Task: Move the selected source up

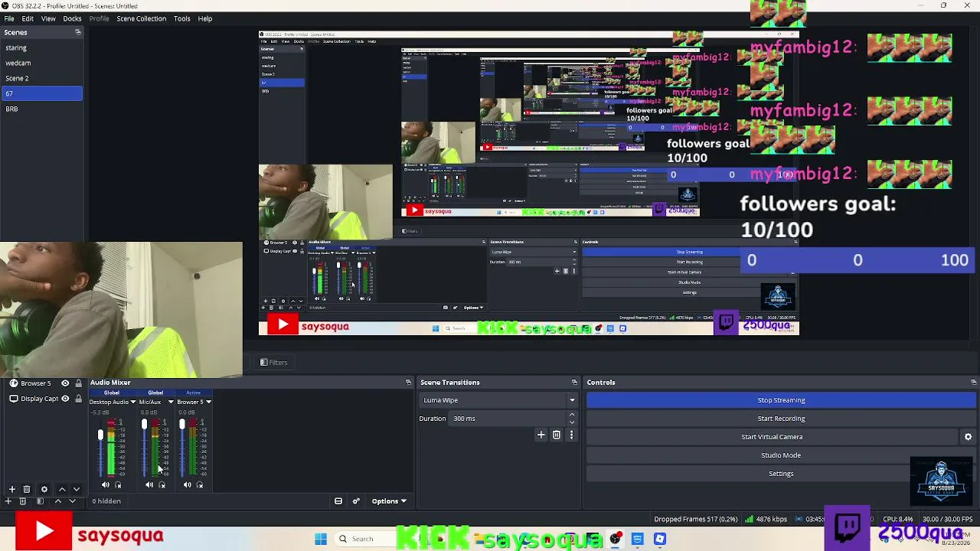Action: pyautogui.click(x=62, y=489)
